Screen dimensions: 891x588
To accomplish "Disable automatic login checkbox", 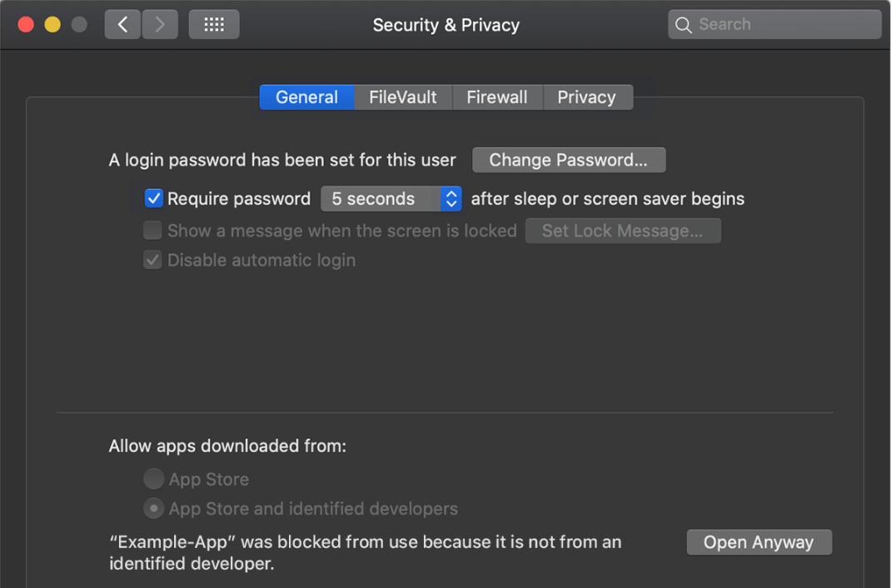I will [152, 260].
